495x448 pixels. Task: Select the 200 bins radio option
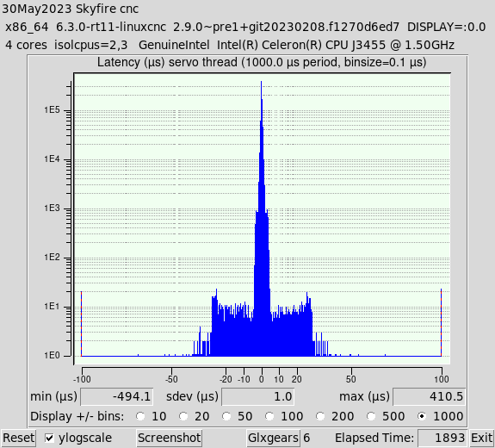click(320, 416)
